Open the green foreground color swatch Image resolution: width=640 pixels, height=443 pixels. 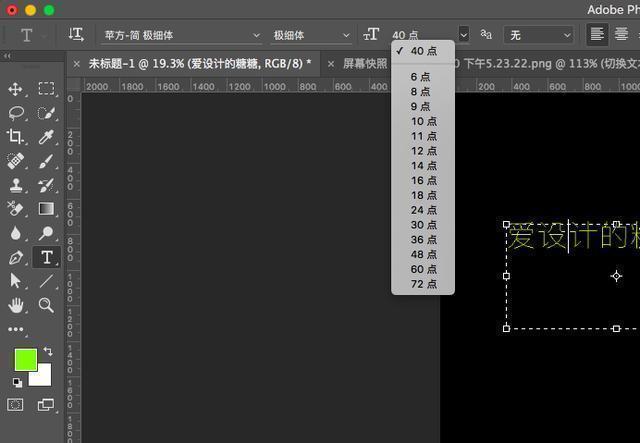pos(26,360)
